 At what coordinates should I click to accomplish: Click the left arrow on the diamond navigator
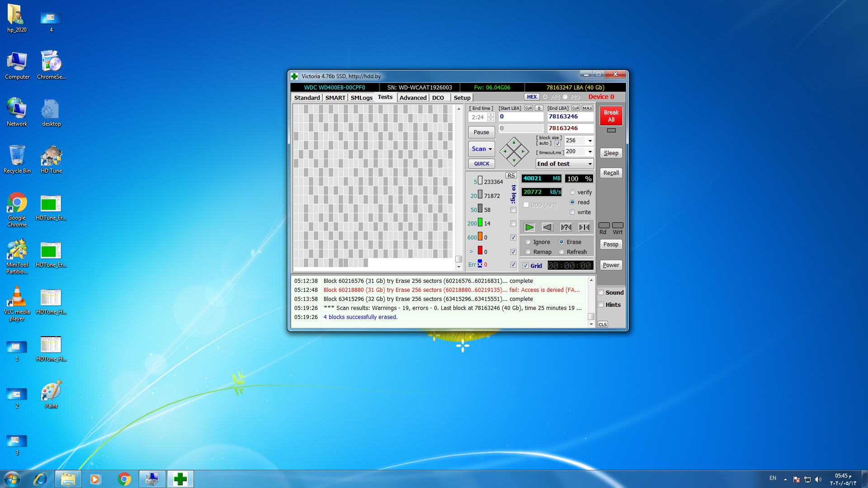(505, 151)
